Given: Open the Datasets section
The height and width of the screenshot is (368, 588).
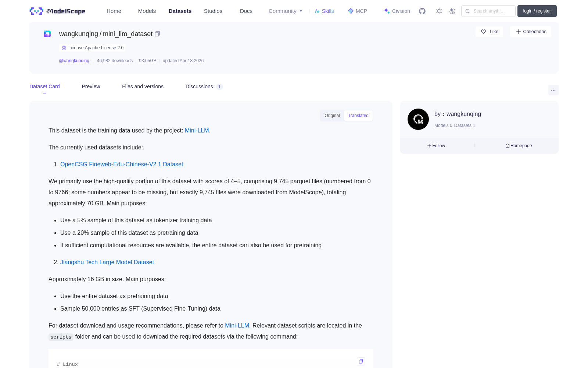Looking at the screenshot, I should [180, 11].
